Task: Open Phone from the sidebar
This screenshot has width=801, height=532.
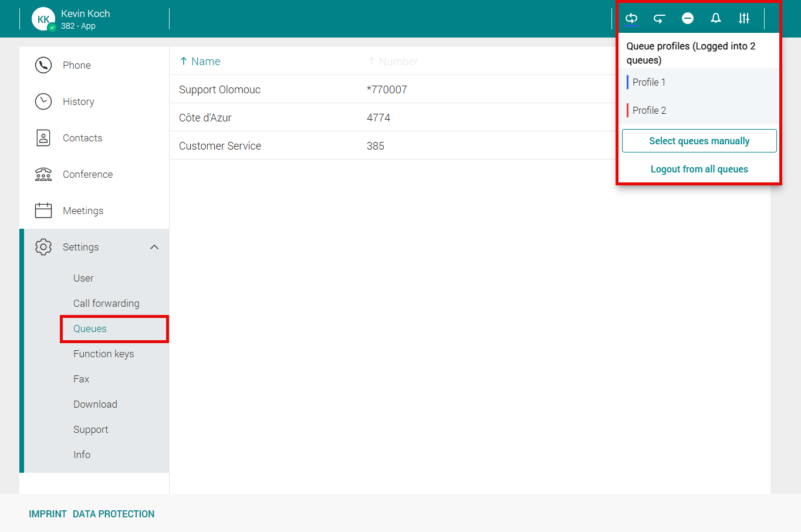Action: (x=76, y=65)
